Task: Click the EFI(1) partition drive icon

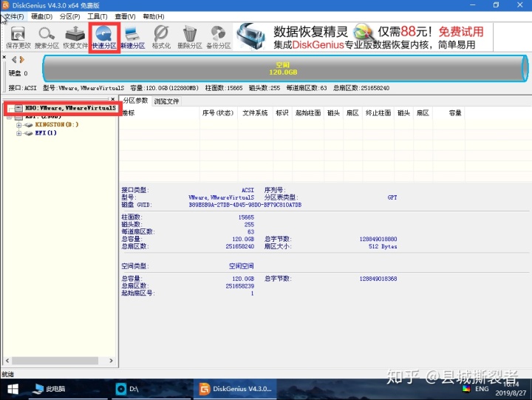Action: pyautogui.click(x=29, y=133)
